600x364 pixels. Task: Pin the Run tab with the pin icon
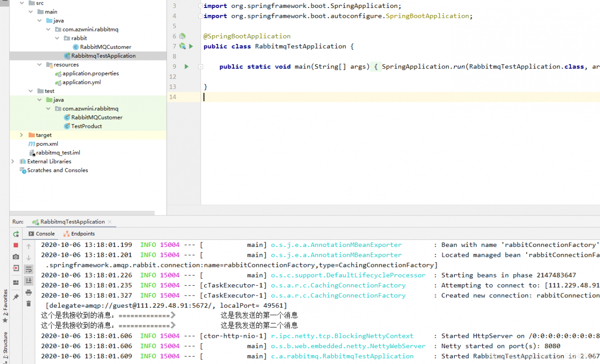pos(16,297)
